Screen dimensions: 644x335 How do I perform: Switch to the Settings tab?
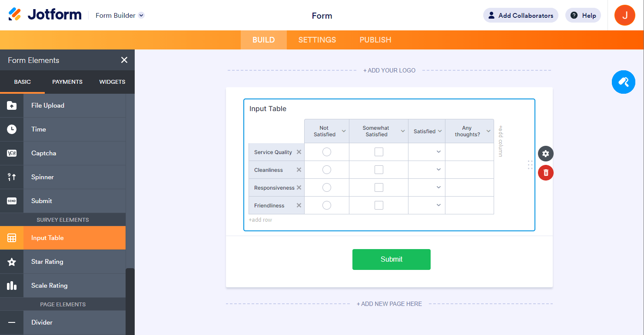317,40
